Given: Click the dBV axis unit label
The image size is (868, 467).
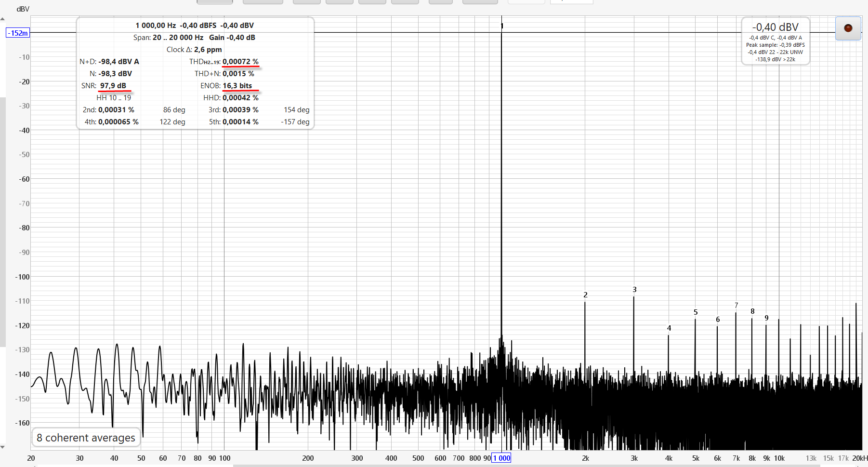Looking at the screenshot, I should (x=23, y=9).
